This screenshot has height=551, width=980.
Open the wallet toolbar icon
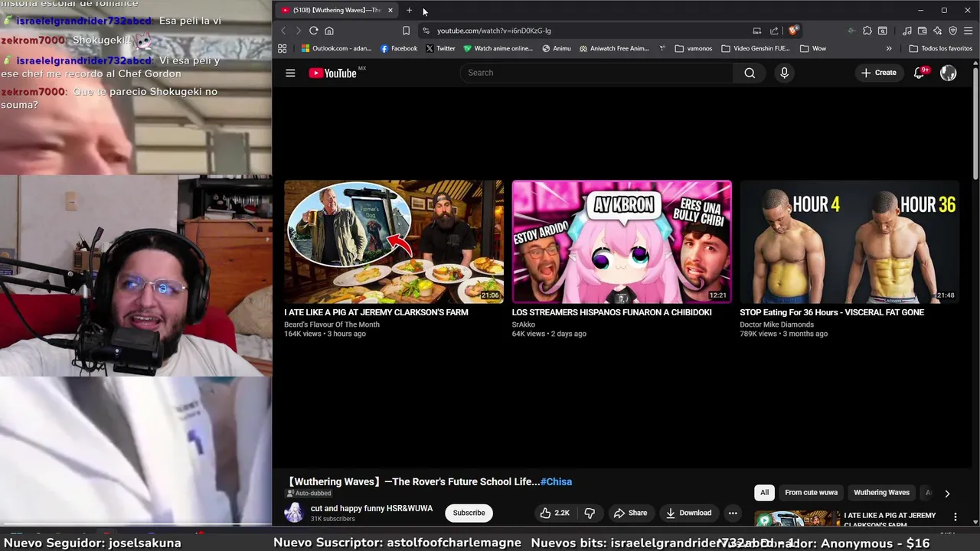(x=923, y=31)
